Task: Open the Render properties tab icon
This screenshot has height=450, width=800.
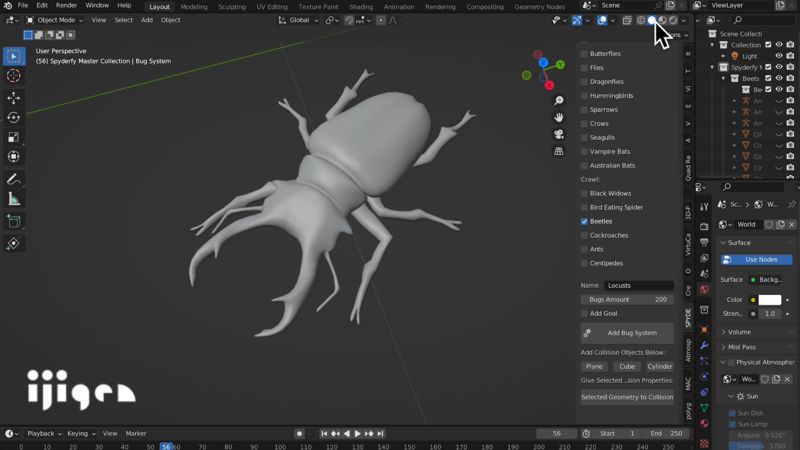Action: click(704, 227)
